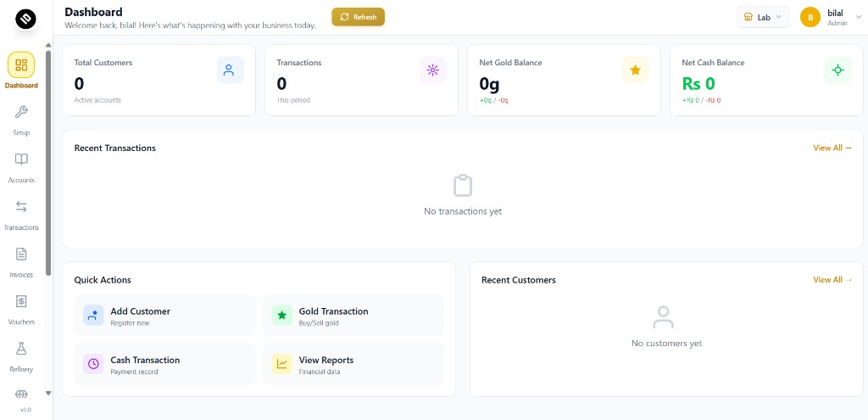The height and width of the screenshot is (420, 868).
Task: Select the Vouchers menu label
Action: 21,322
